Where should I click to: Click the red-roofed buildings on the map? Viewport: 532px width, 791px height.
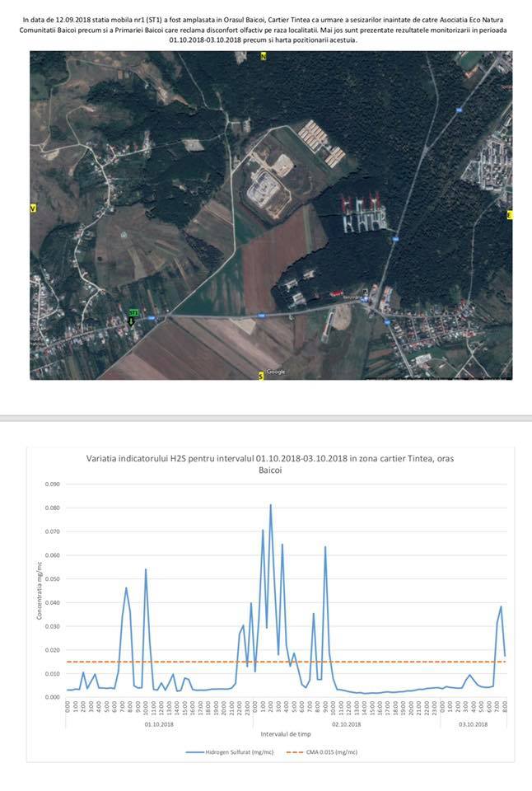(361, 202)
